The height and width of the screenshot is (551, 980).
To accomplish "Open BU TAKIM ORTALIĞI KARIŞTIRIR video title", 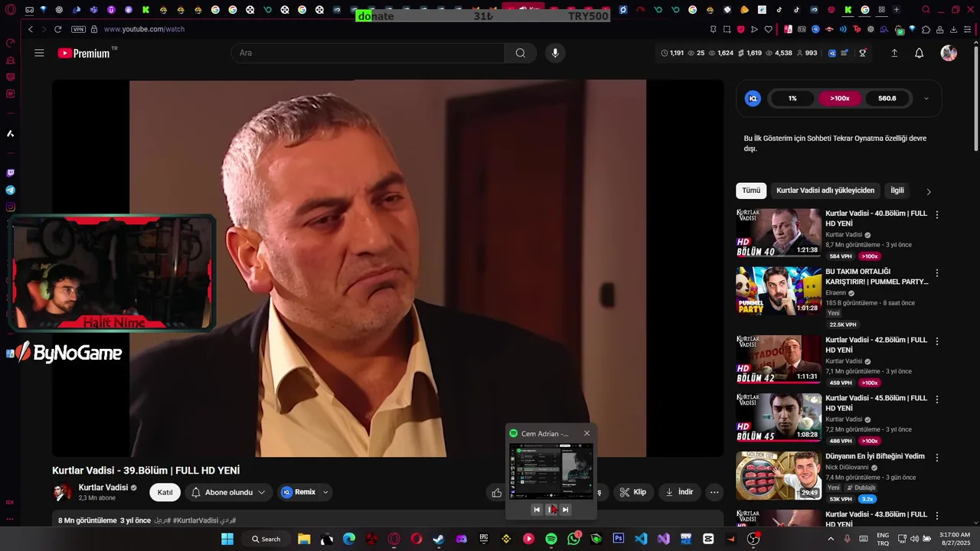I will [x=877, y=276].
